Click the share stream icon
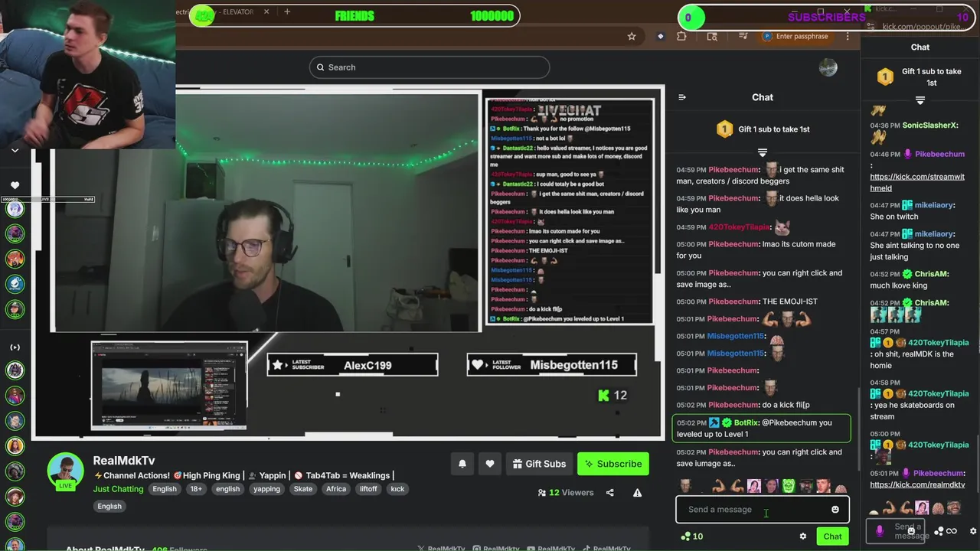The height and width of the screenshot is (551, 980). 610,493
